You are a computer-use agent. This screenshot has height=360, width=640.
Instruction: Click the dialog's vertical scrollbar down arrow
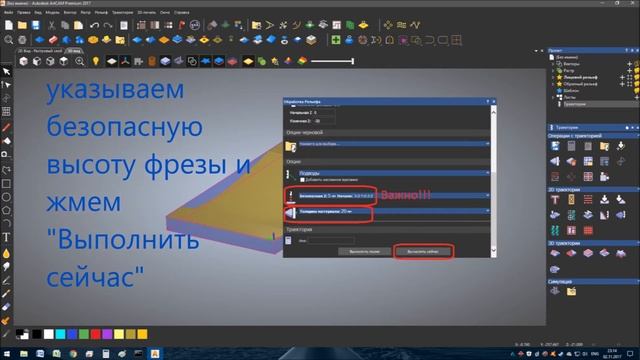[x=493, y=250]
